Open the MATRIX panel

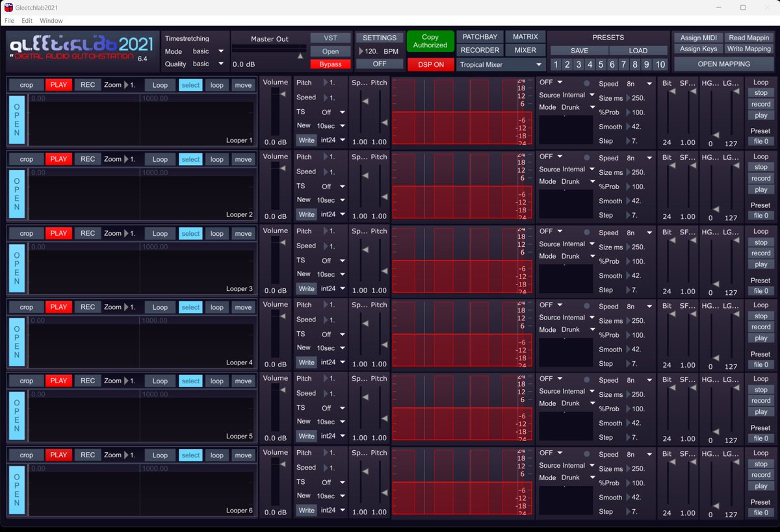point(525,37)
